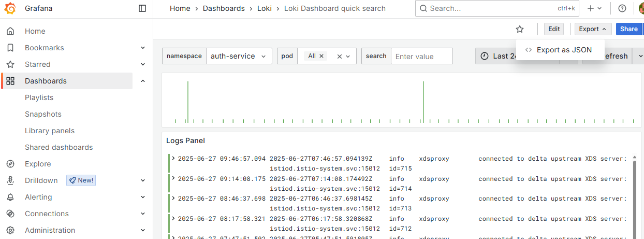Star this dashboard as favorite
This screenshot has height=239, width=644.
tap(520, 29)
